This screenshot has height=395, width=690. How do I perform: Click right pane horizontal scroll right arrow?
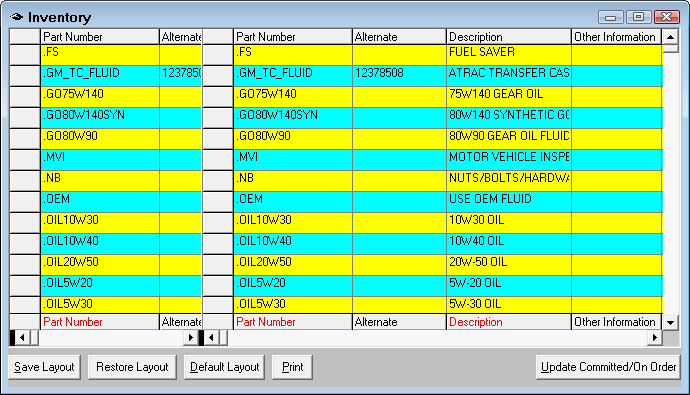click(x=655, y=338)
